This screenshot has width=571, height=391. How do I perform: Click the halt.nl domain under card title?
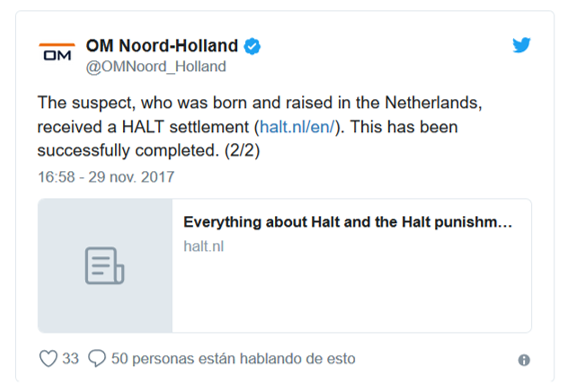click(x=204, y=246)
